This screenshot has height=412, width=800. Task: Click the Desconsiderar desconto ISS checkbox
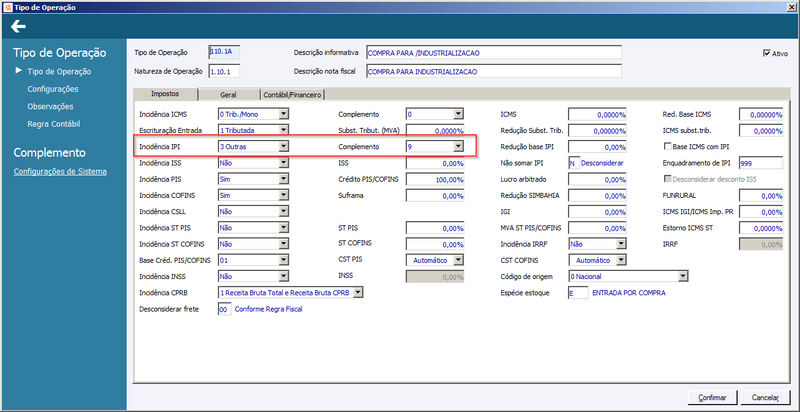pyautogui.click(x=667, y=179)
